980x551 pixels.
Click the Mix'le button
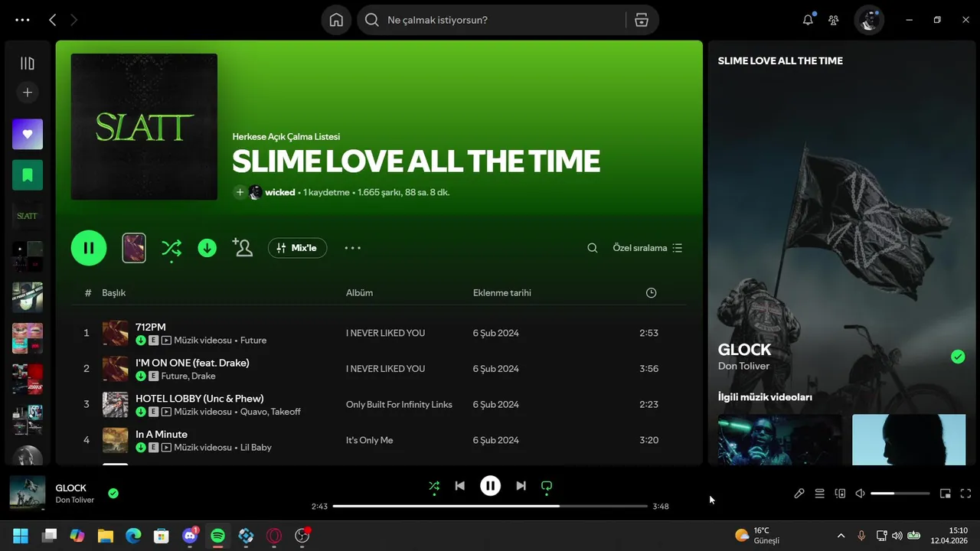tap(297, 248)
